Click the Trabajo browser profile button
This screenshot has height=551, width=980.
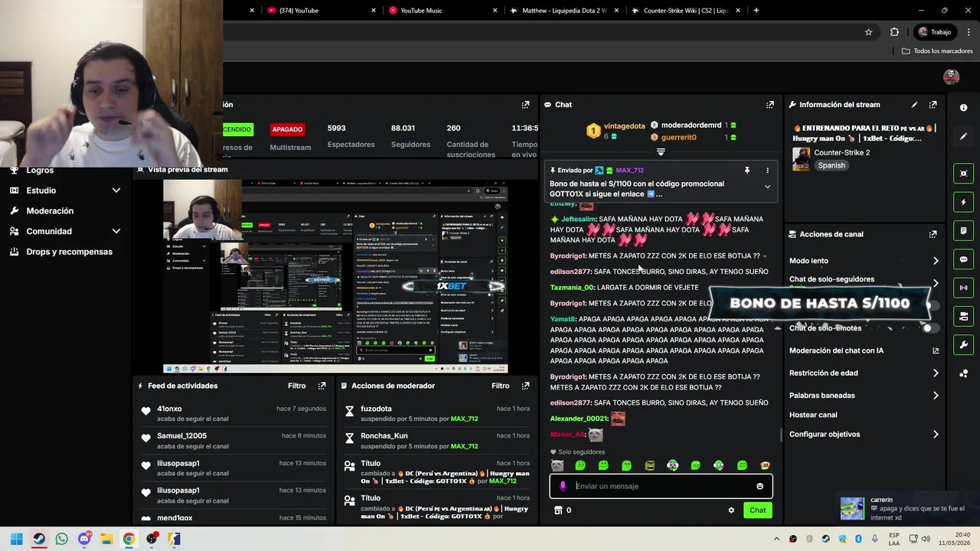tap(934, 32)
